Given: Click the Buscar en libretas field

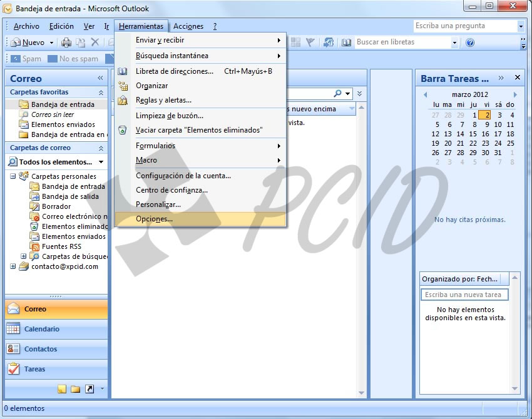Looking at the screenshot, I should [x=403, y=42].
